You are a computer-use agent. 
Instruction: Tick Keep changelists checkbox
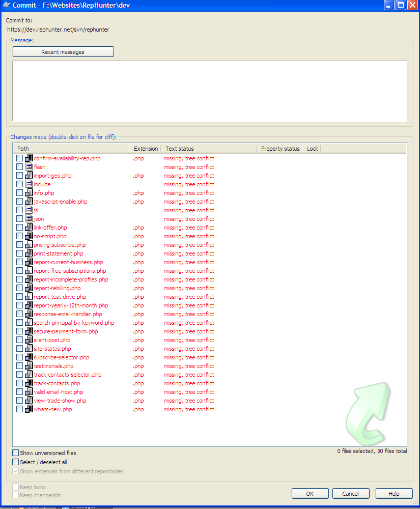click(16, 495)
